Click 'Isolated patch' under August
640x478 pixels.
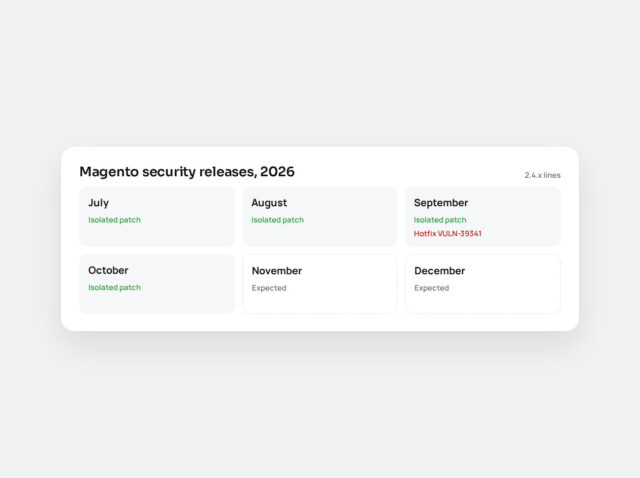278,220
